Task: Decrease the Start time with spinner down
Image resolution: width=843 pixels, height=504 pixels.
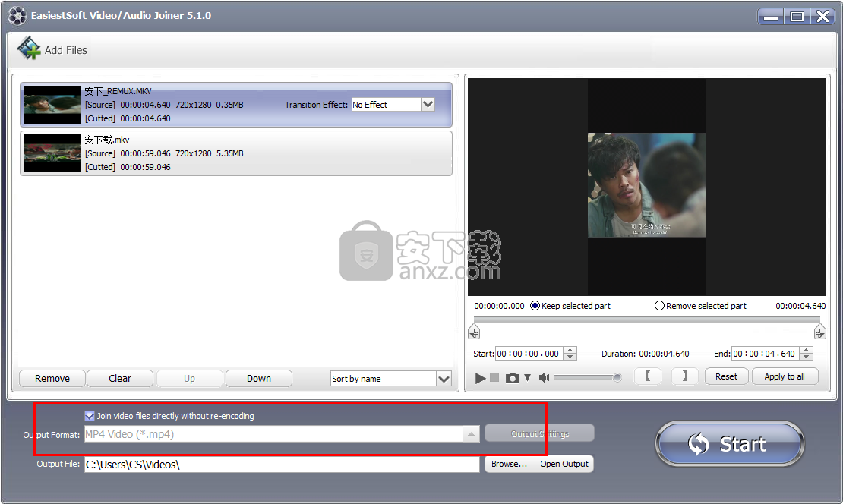Action: (x=570, y=357)
